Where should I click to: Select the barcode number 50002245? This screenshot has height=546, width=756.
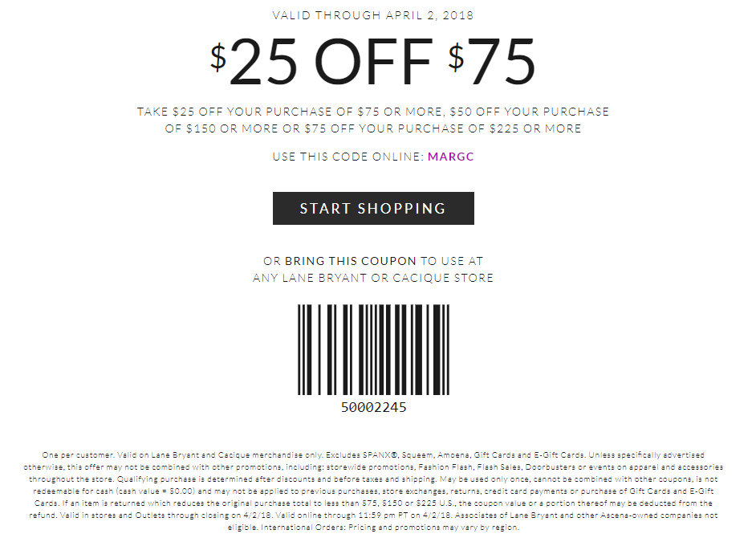tap(374, 408)
